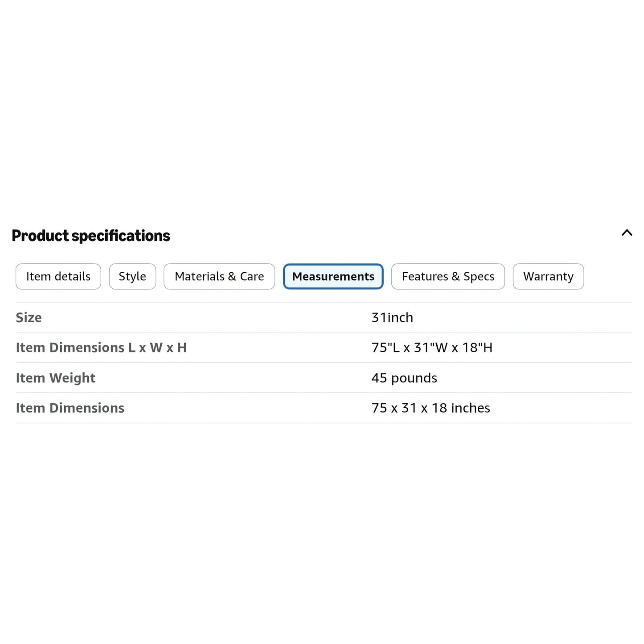Go to Style specifications pill
Image resolution: width=644 pixels, height=644 pixels.
pyautogui.click(x=132, y=276)
